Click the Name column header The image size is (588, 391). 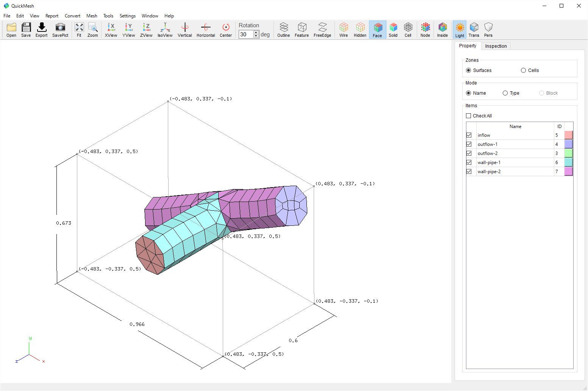pos(515,127)
